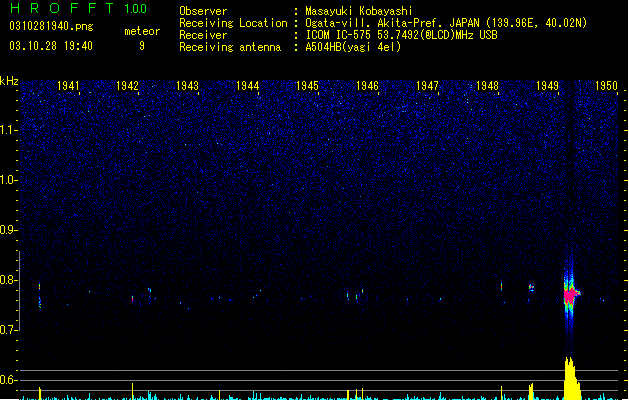Click the 0.8 kHz frequency axis label

(x=8, y=280)
